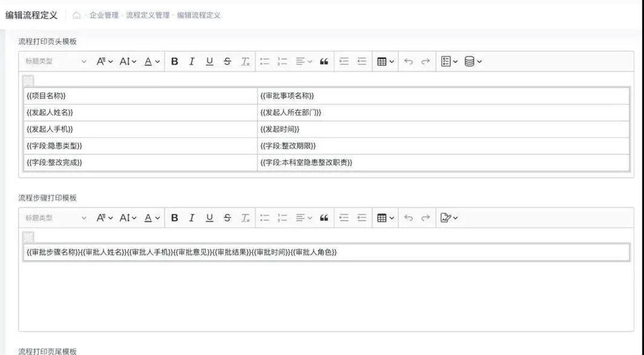Decrease indent in header template toolbar
This screenshot has width=644, height=355.
pyautogui.click(x=362, y=62)
